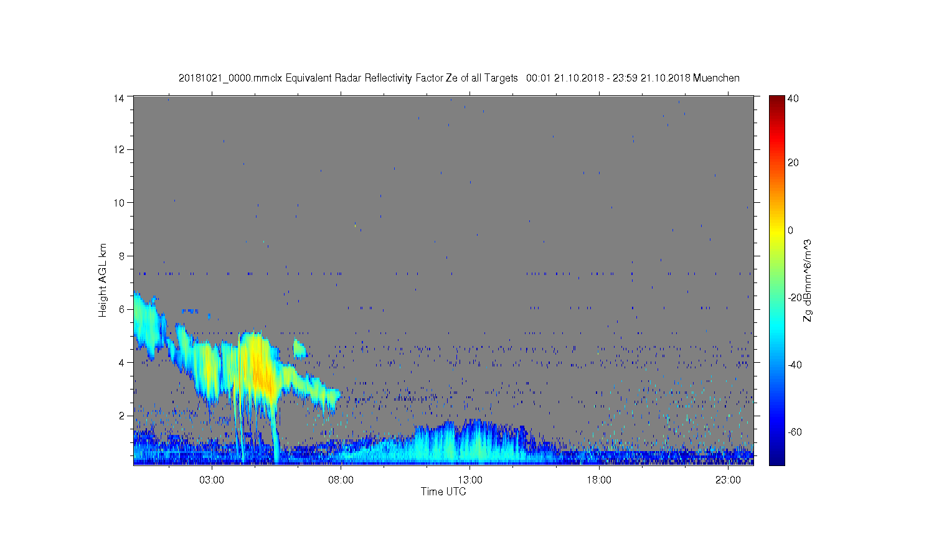Click the height axis label '8'
This screenshot has height=560, width=934.
click(x=123, y=256)
